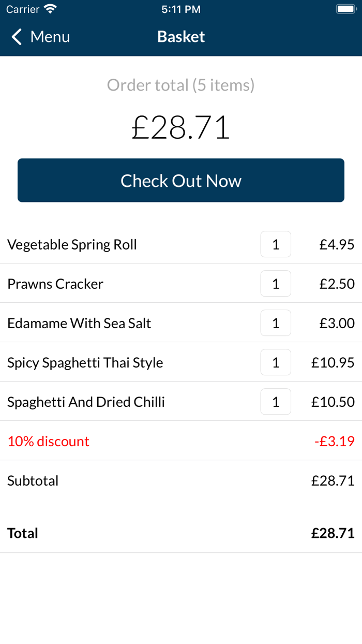The height and width of the screenshot is (644, 362).
Task: Tap the Basket title in header
Action: pos(181,37)
